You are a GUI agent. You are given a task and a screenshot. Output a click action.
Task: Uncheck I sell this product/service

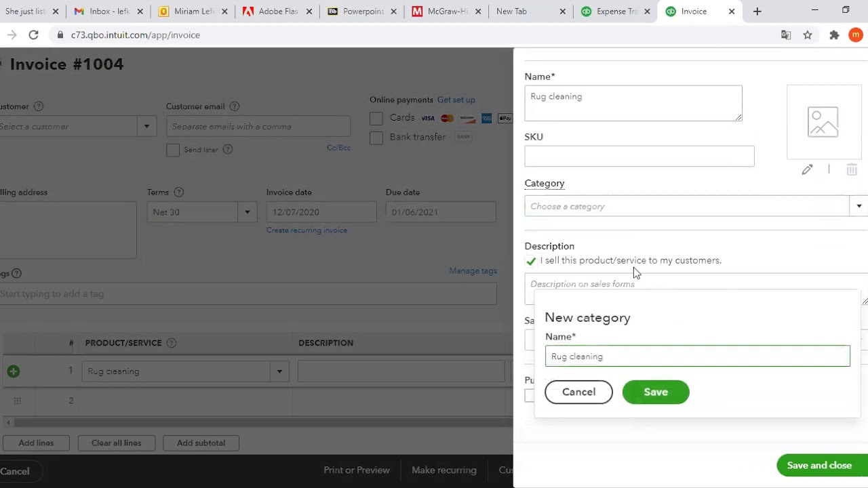(531, 261)
